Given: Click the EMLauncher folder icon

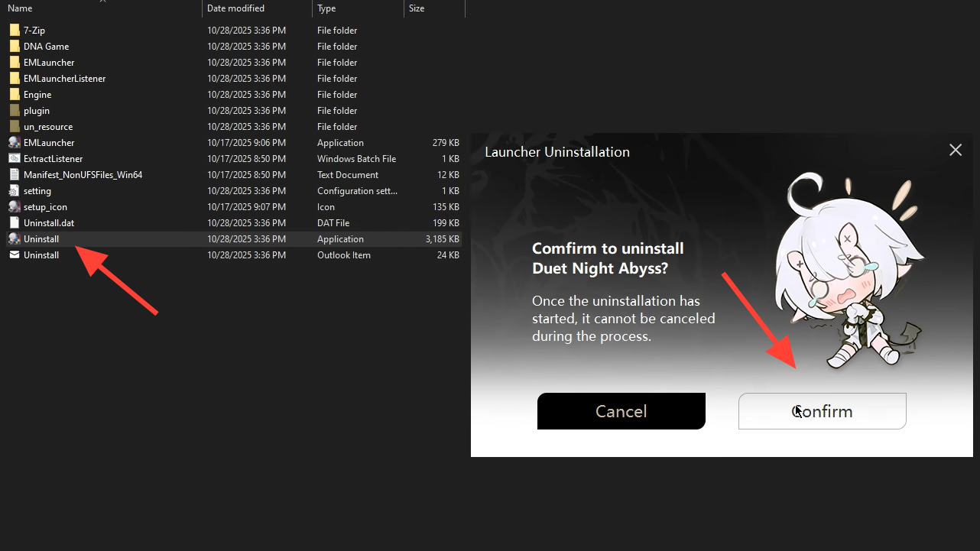Looking at the screenshot, I should pyautogui.click(x=14, y=63).
